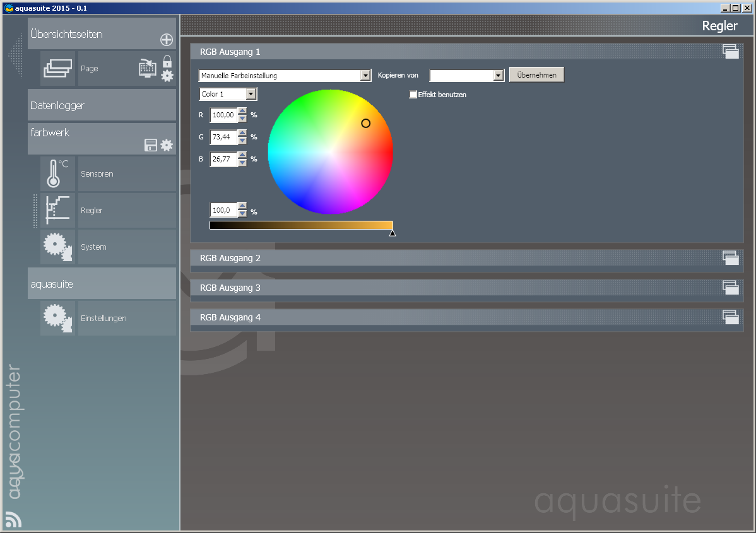The width and height of the screenshot is (756, 533).
Task: Enable Effekt benutzen checkbox
Action: 413,95
